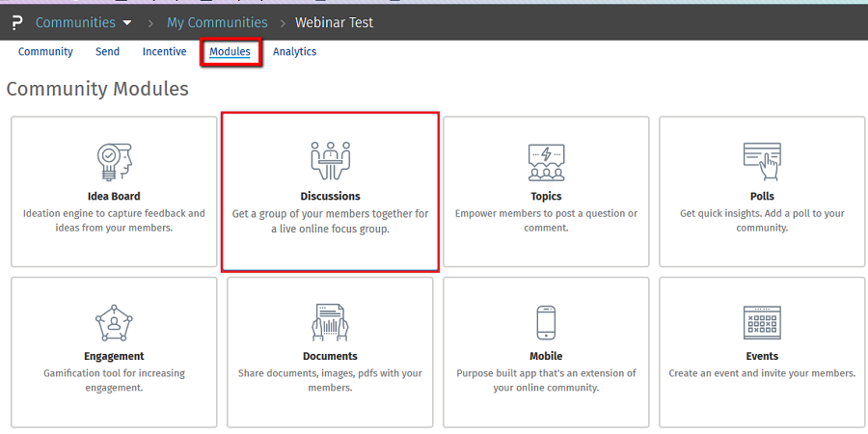Click 'Get quick insights' poll description
Screen dimensions: 868x434
click(762, 220)
